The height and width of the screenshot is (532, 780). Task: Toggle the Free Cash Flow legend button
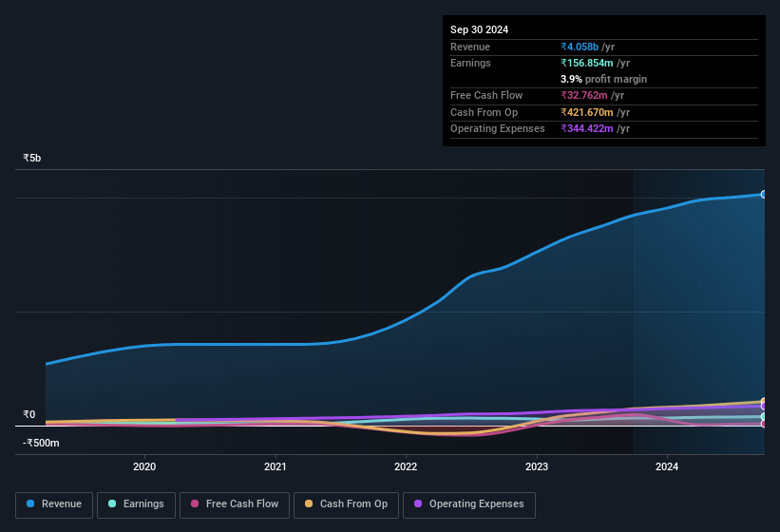pos(235,504)
